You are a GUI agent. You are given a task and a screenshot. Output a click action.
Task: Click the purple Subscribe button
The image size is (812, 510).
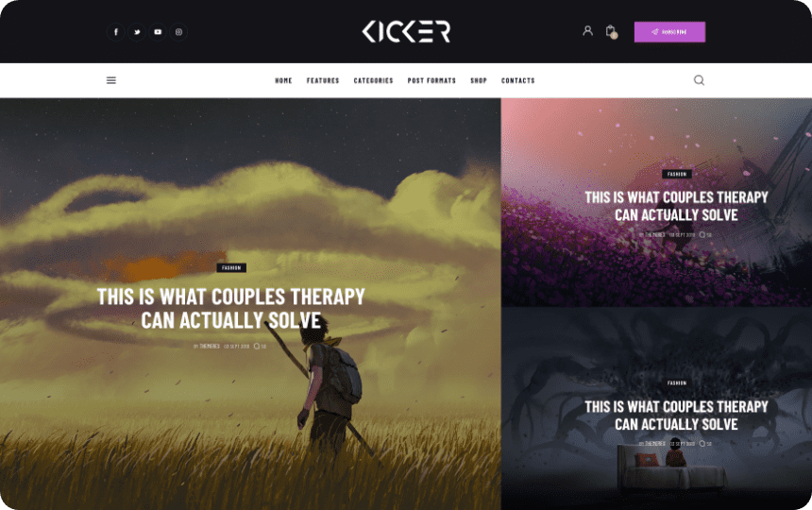click(669, 32)
